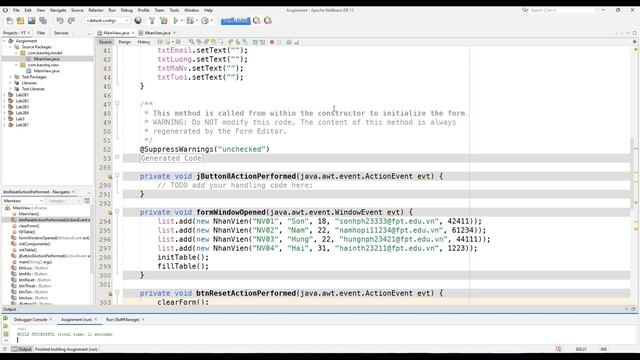The height and width of the screenshot is (360, 640).
Task: Close the NhanVien.java editor tab
Action: 174,33
